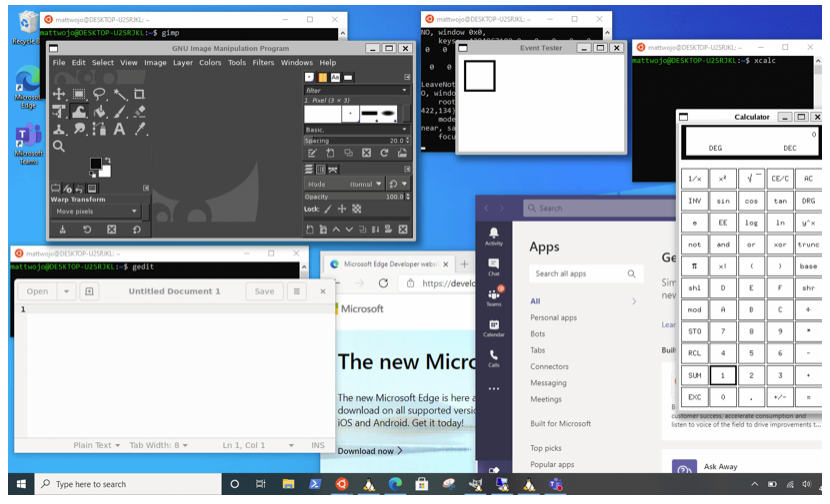
Task: Open Tab Width dropdown in gedit
Action: (x=158, y=445)
